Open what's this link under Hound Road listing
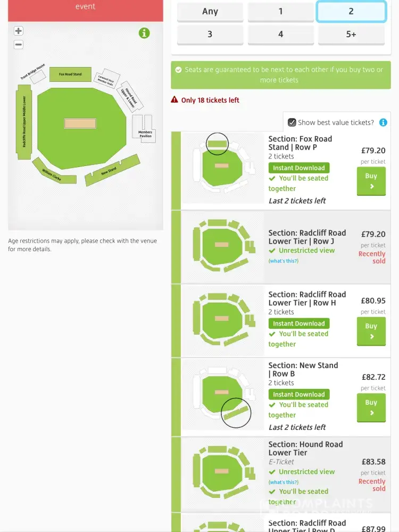The image size is (399, 532). tap(283, 482)
